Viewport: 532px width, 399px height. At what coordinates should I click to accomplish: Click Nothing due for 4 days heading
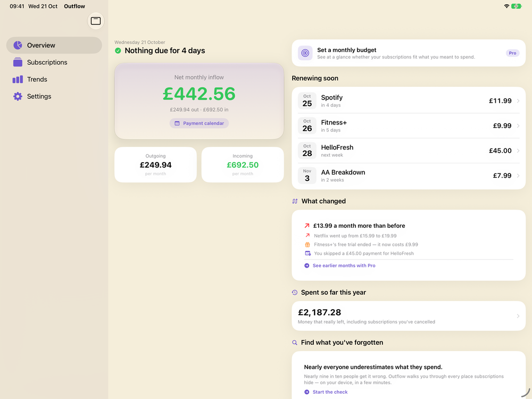click(x=165, y=51)
